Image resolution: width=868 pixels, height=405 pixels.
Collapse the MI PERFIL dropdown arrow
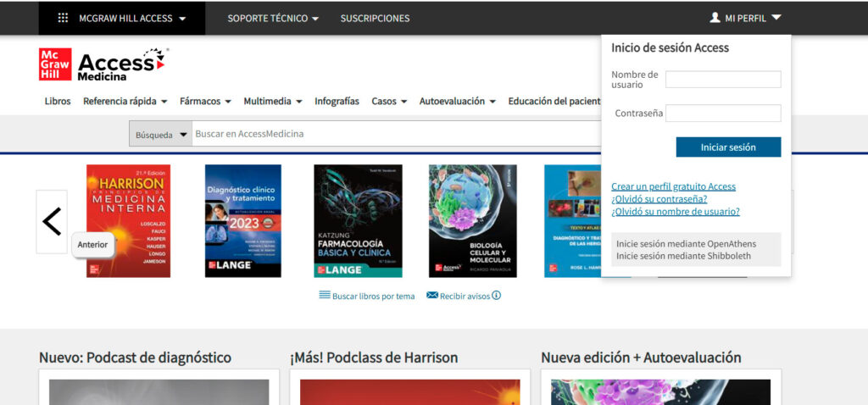776,18
